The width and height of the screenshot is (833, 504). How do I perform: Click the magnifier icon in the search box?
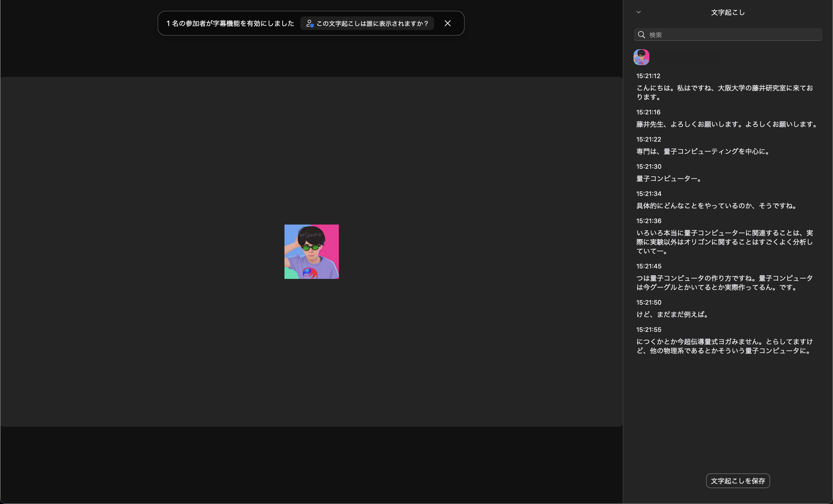[641, 35]
